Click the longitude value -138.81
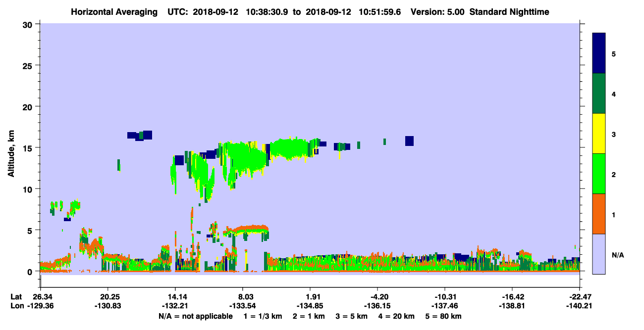 click(512, 306)
